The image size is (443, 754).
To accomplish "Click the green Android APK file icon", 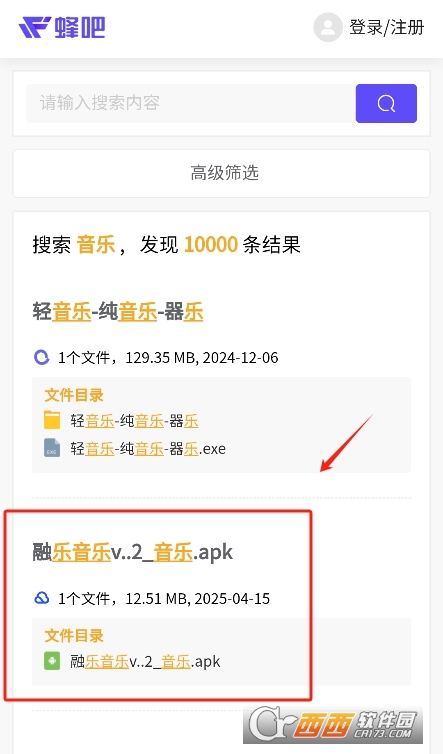I will [x=52, y=661].
